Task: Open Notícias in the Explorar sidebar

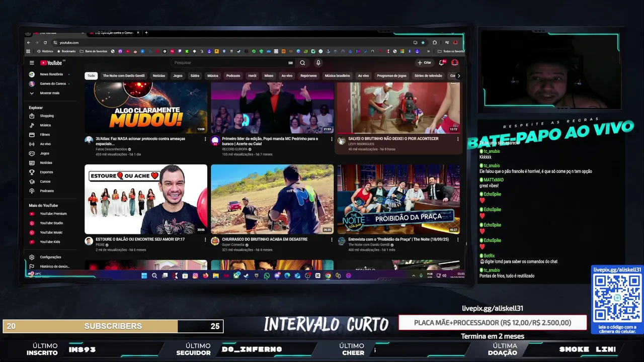Action: [46, 163]
